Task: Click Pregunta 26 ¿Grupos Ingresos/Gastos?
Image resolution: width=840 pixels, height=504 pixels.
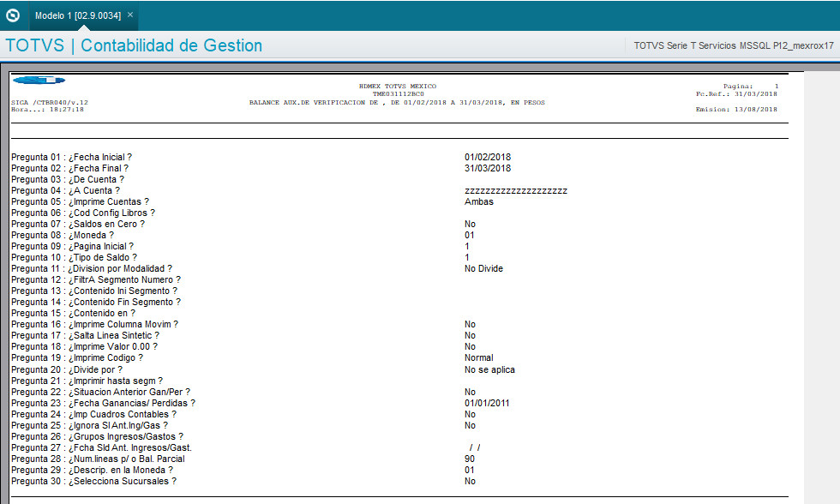Action: (x=98, y=437)
